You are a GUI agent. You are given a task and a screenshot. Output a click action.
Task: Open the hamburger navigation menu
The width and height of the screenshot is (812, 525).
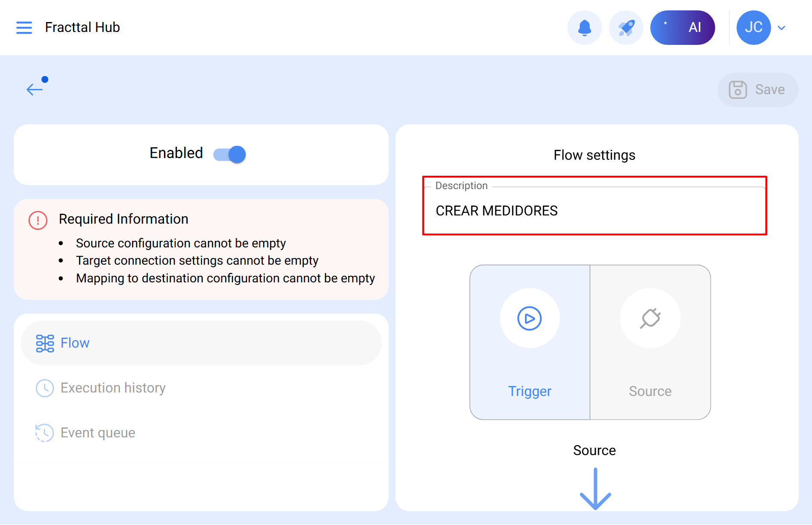(x=24, y=28)
